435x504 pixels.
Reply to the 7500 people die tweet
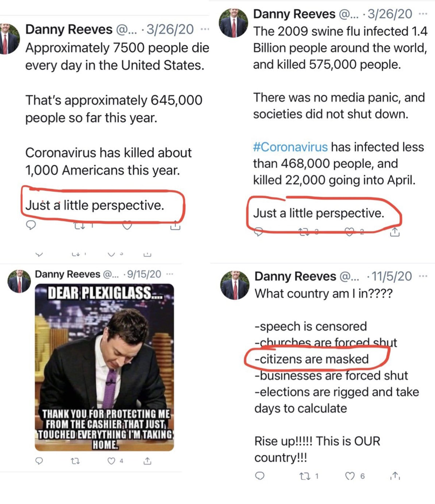[31, 225]
